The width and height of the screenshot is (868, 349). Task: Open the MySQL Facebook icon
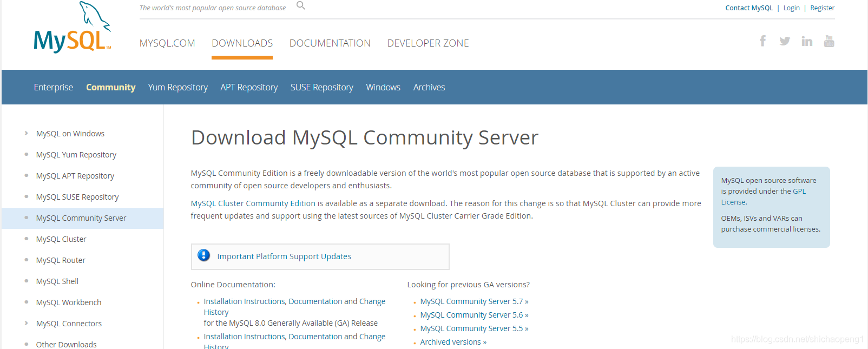(x=762, y=41)
